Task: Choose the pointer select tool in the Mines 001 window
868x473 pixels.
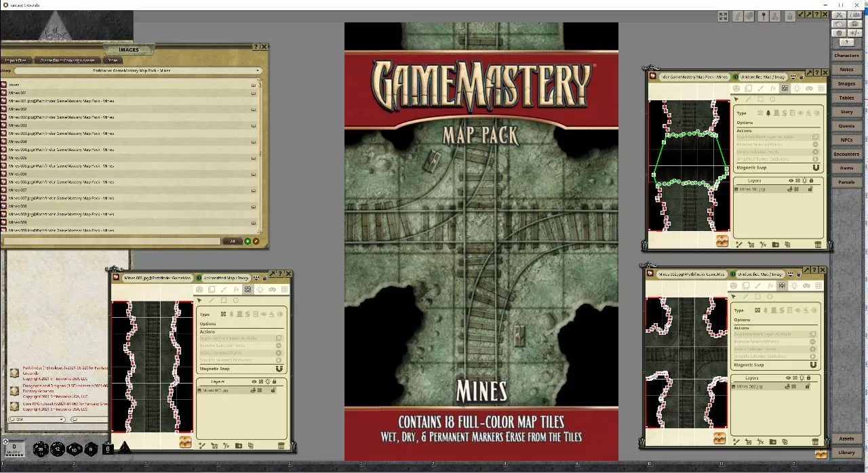Action: point(736,100)
